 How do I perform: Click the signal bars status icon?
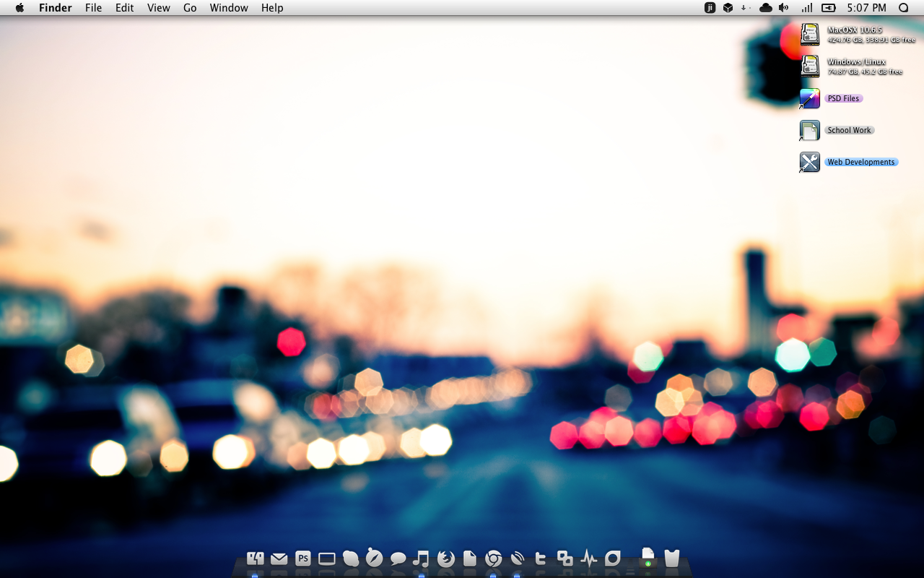807,8
